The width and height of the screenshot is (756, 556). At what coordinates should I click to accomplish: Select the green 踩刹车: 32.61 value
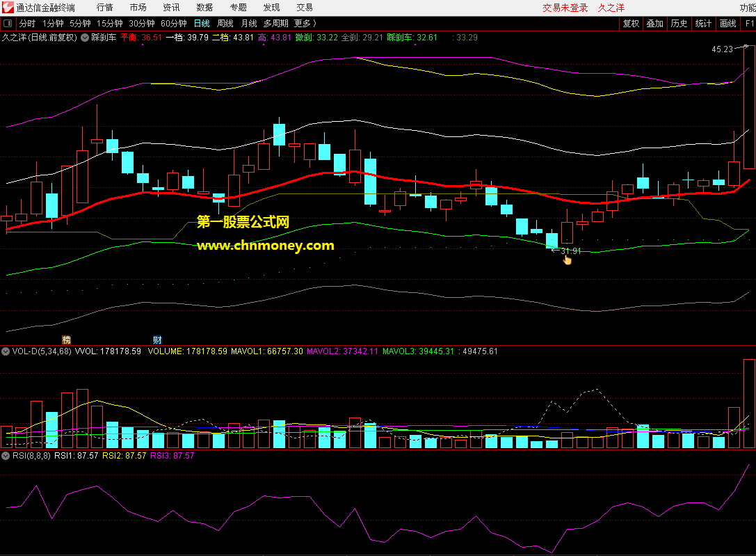(412, 38)
